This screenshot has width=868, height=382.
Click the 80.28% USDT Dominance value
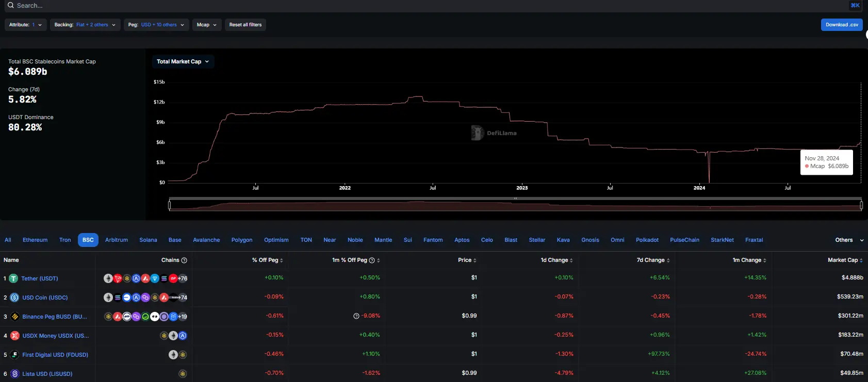25,127
